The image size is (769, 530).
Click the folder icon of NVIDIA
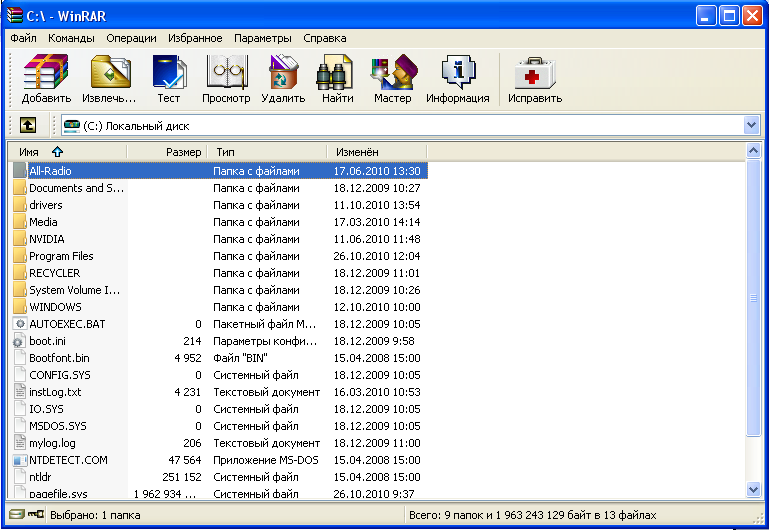pos(20,239)
